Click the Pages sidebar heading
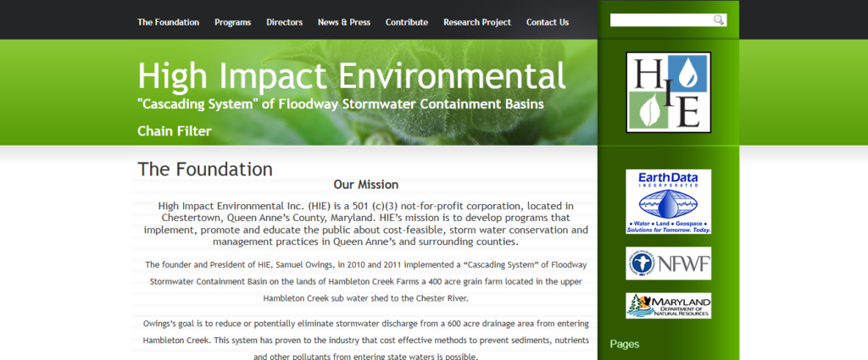 (625, 344)
